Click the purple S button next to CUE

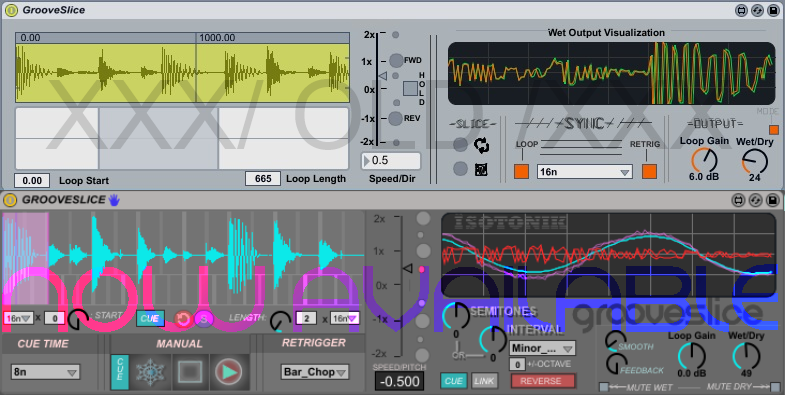[203, 318]
